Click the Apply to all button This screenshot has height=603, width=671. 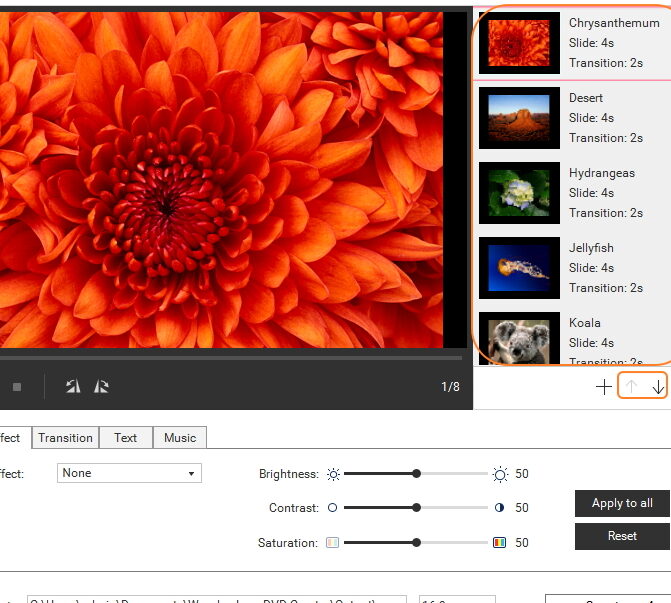click(x=622, y=503)
